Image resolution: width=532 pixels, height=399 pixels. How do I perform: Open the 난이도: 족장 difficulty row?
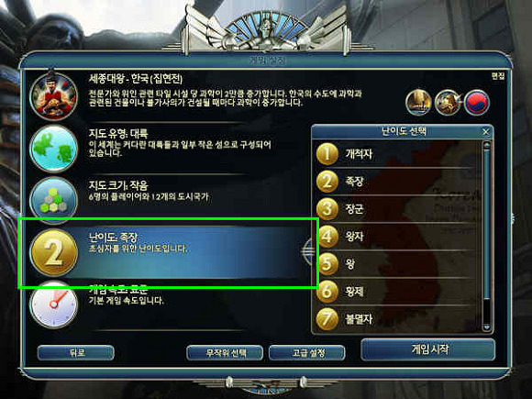(168, 253)
